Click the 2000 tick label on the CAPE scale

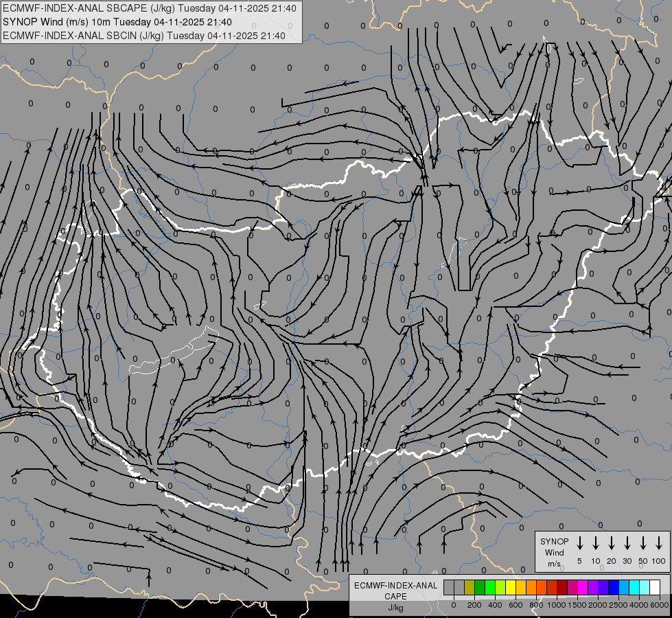pyautogui.click(x=598, y=605)
